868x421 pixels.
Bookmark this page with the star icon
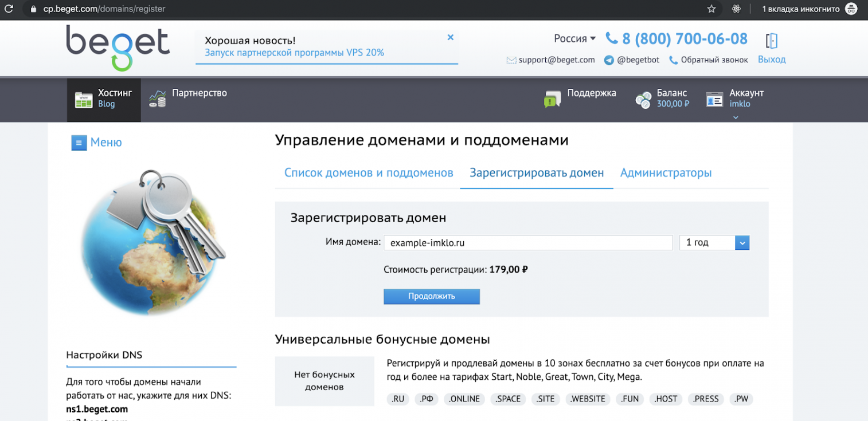click(711, 9)
